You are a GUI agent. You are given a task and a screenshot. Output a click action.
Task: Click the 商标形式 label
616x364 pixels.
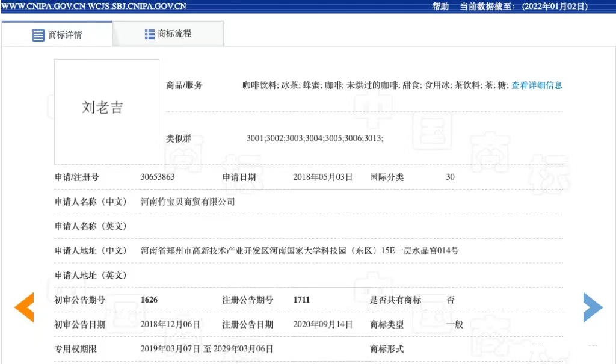[x=387, y=349]
